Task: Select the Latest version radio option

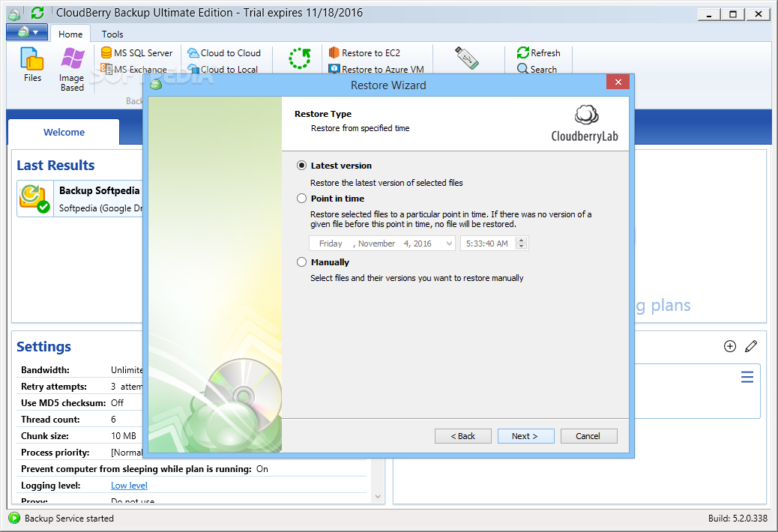Action: click(301, 166)
